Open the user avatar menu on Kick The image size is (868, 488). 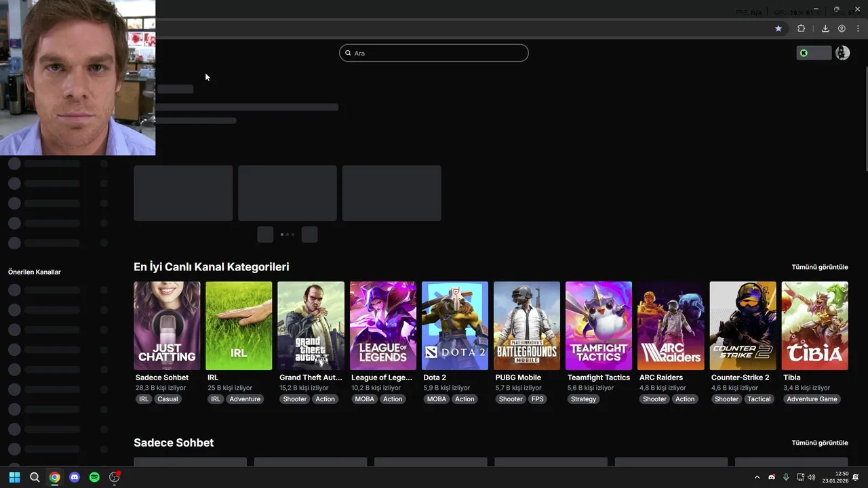point(842,53)
